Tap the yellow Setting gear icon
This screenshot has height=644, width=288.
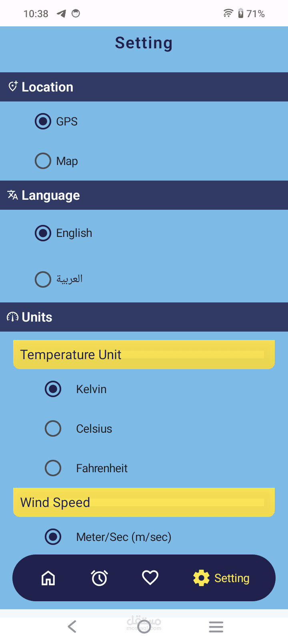[201, 578]
